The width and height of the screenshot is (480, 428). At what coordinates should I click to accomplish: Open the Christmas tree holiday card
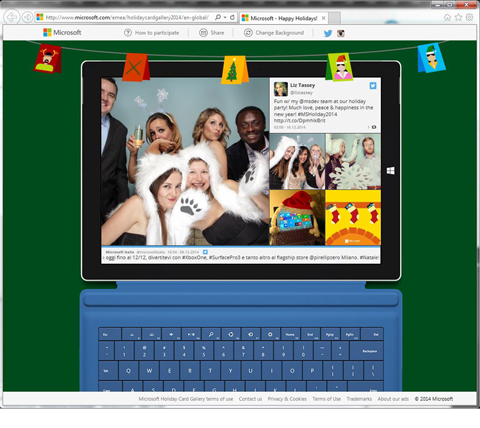(x=234, y=70)
